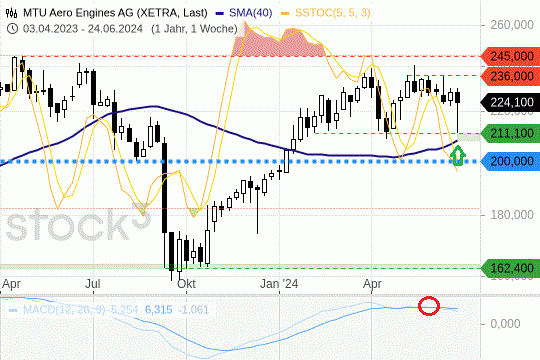Click the clock icon beside the date range
This screenshot has height=360, width=540.
[12, 29]
